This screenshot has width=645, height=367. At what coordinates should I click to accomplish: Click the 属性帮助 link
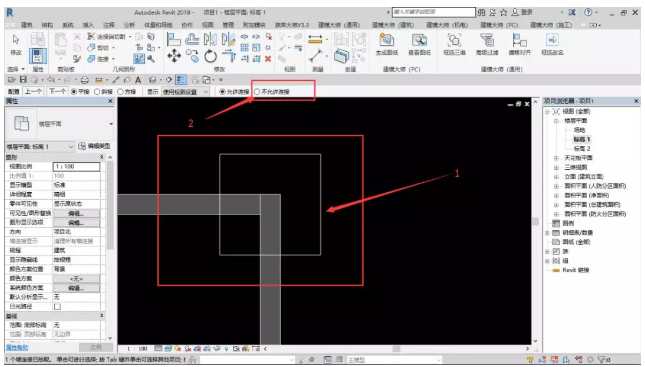tap(17, 348)
